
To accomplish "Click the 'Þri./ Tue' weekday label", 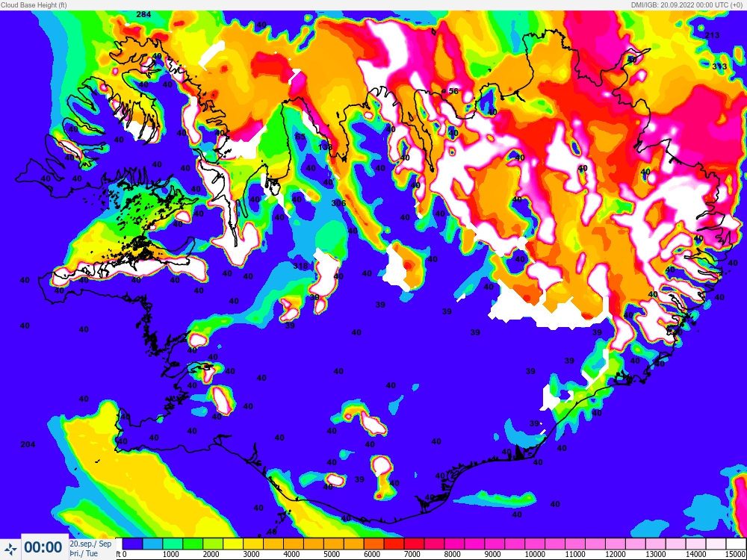I will [84, 553].
